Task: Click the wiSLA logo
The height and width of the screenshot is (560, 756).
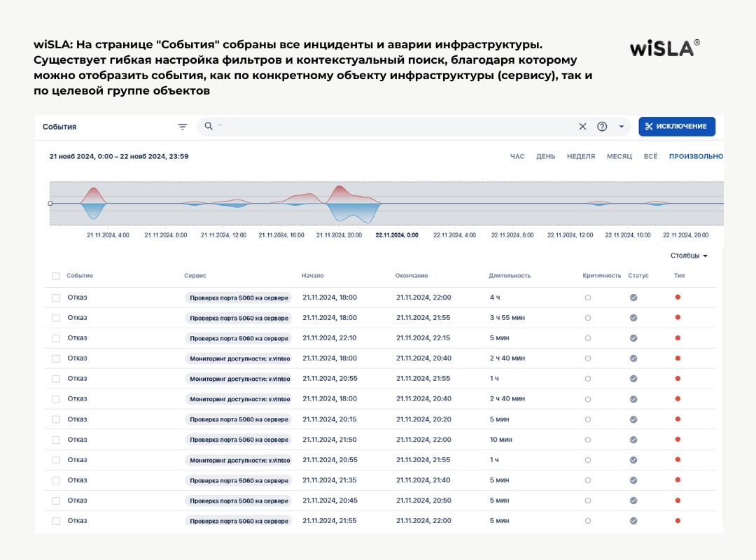Action: [665, 48]
